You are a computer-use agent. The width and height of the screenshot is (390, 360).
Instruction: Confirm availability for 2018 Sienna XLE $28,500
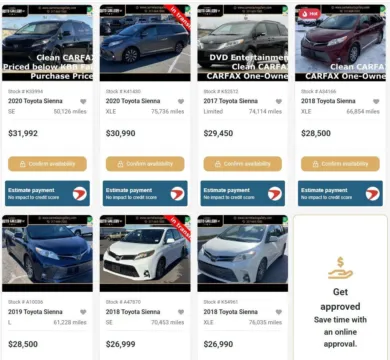tap(340, 164)
